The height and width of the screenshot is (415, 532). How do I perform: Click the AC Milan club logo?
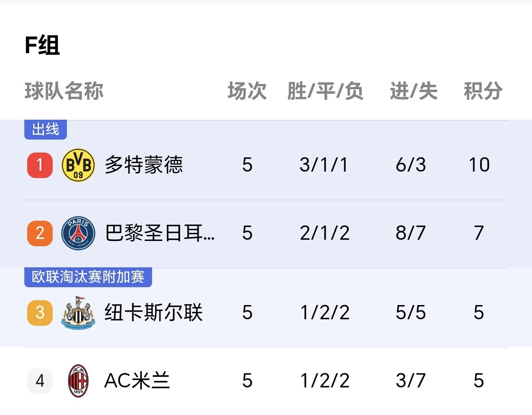click(x=77, y=381)
